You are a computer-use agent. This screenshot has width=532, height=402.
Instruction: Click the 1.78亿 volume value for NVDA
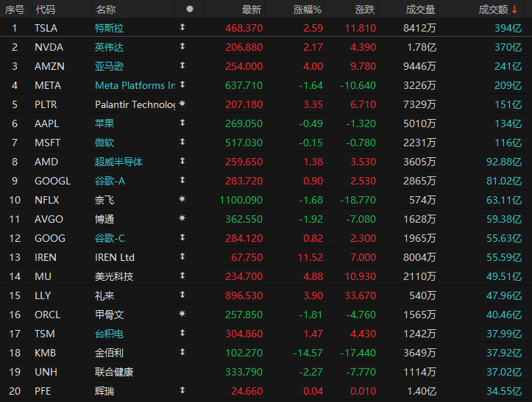point(422,47)
